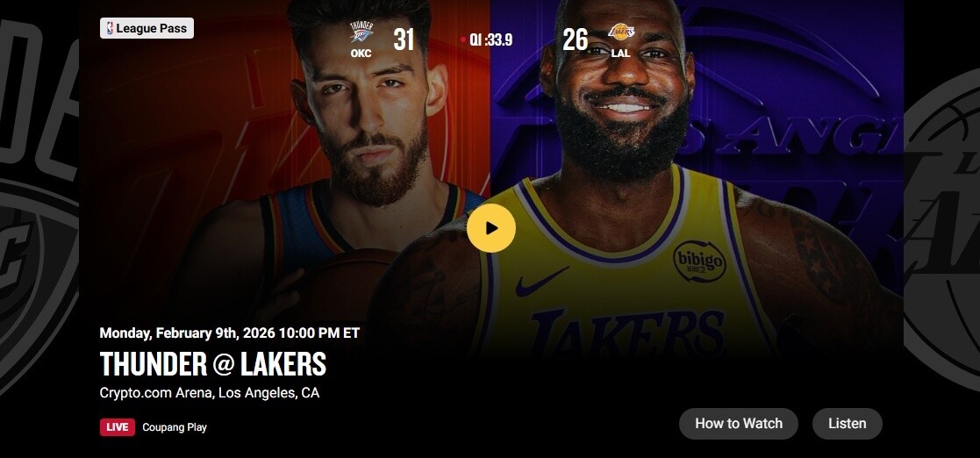Select the Listen button
Viewport: 980px width, 458px height.
tap(847, 424)
